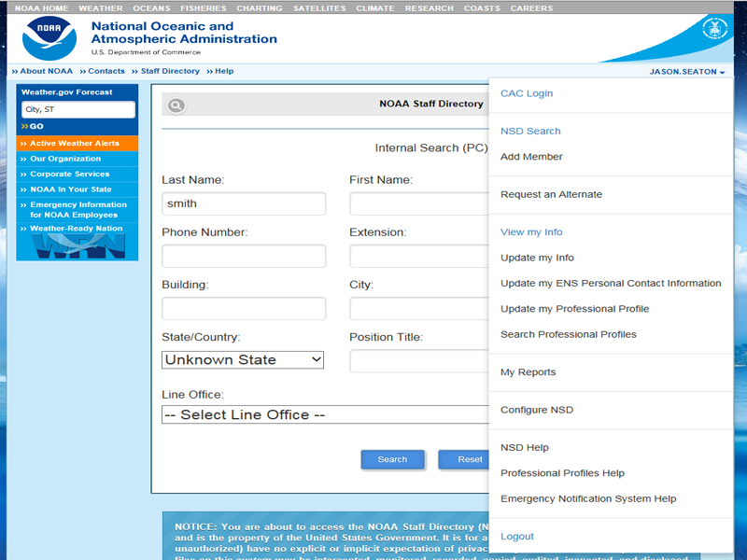Open Emergency Notification System Help

coord(588,498)
